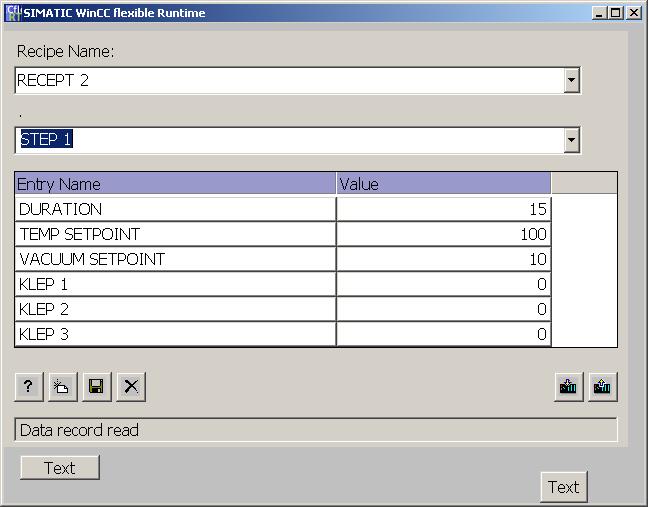648x507 pixels.
Task: Click the VACUUM SETPOINT value cell
Action: coord(443,259)
